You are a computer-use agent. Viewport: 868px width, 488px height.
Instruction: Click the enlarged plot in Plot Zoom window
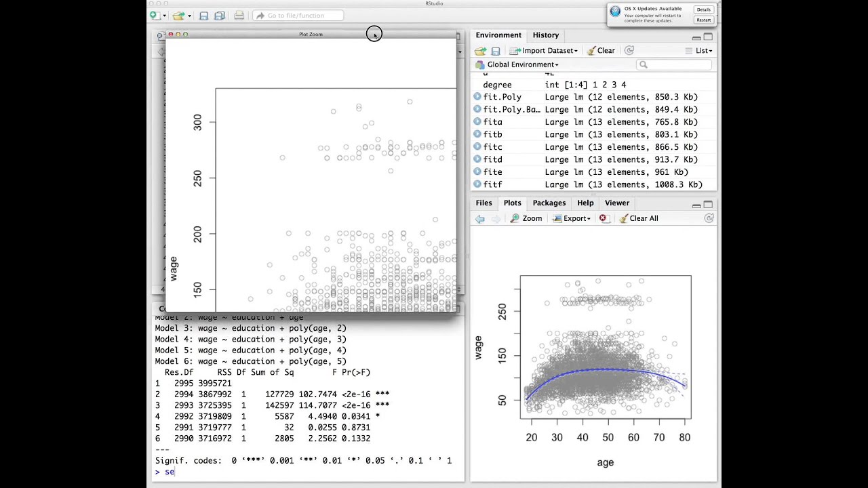(311, 175)
